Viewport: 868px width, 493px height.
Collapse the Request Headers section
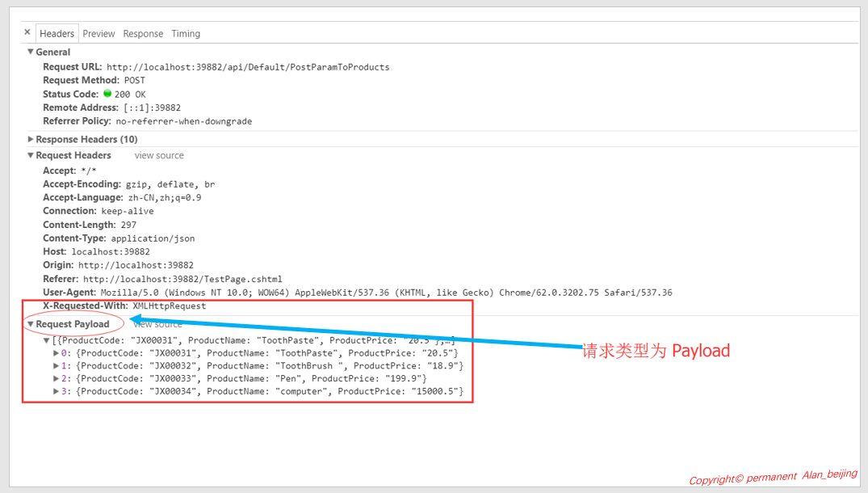click(31, 154)
